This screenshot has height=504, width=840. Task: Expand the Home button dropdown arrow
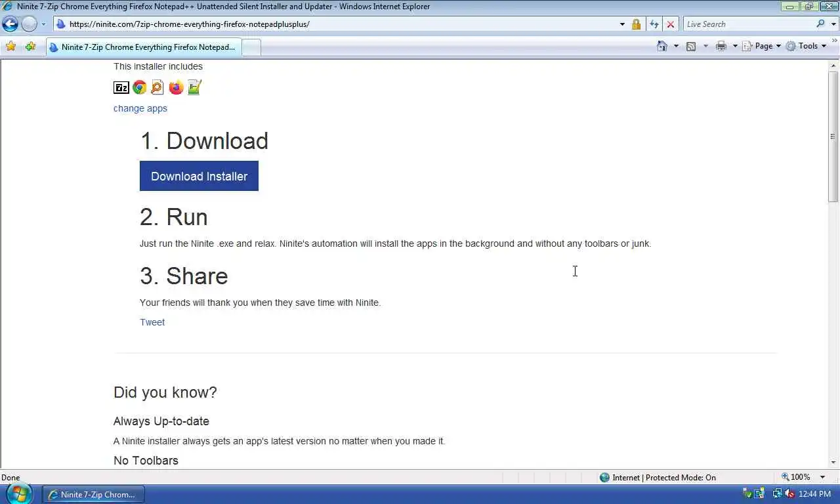pos(676,46)
